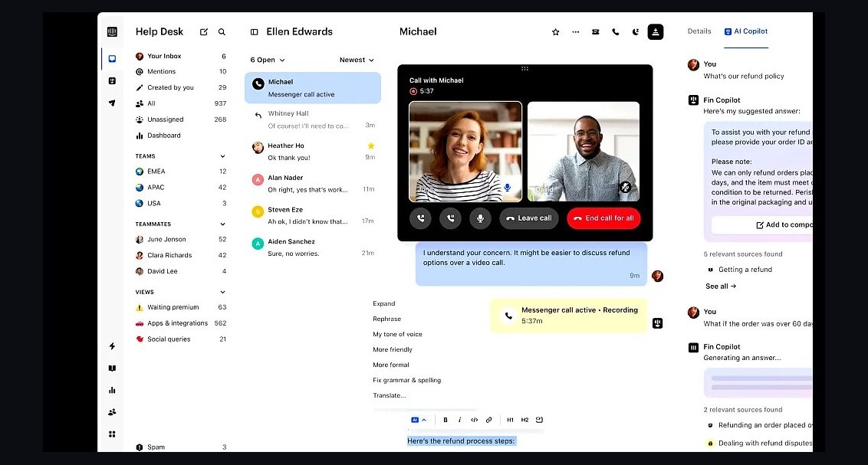Choose Translate... from AI menu

(390, 395)
